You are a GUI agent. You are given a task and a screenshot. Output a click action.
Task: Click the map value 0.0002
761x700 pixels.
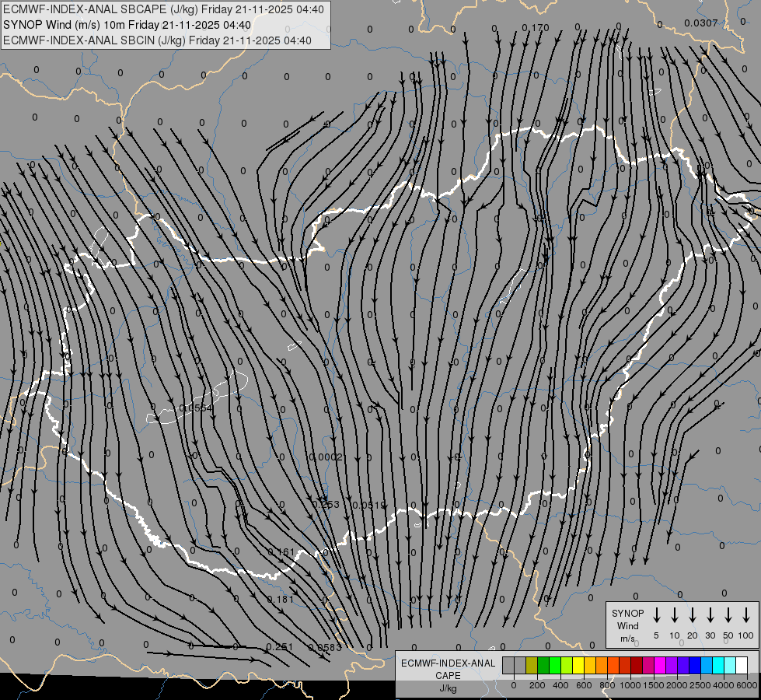326,457
